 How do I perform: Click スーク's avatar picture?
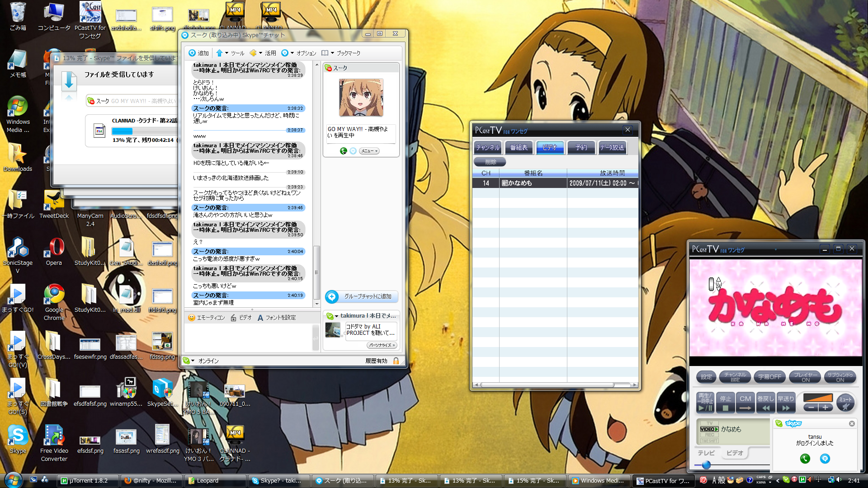pos(361,98)
